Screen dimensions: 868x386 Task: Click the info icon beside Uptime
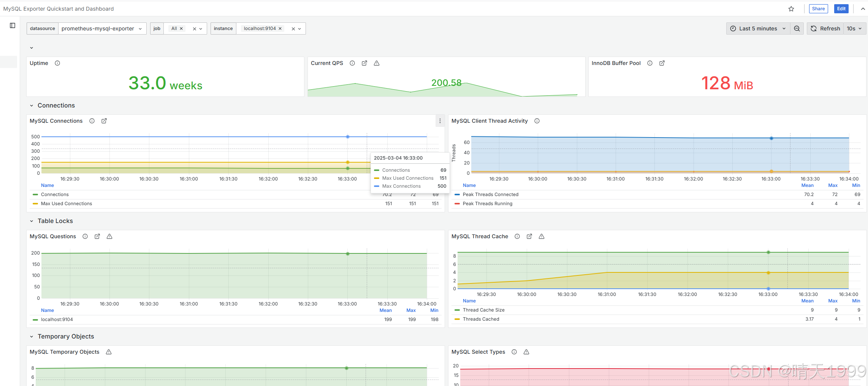[57, 63]
